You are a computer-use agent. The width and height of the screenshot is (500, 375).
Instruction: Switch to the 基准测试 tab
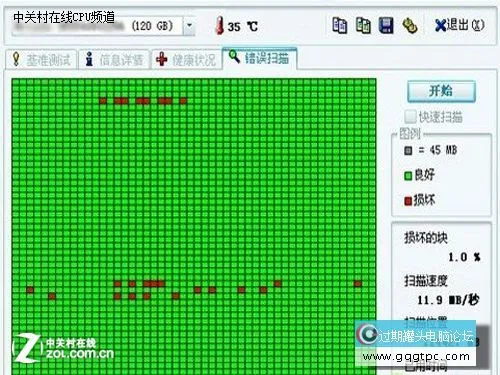41,60
